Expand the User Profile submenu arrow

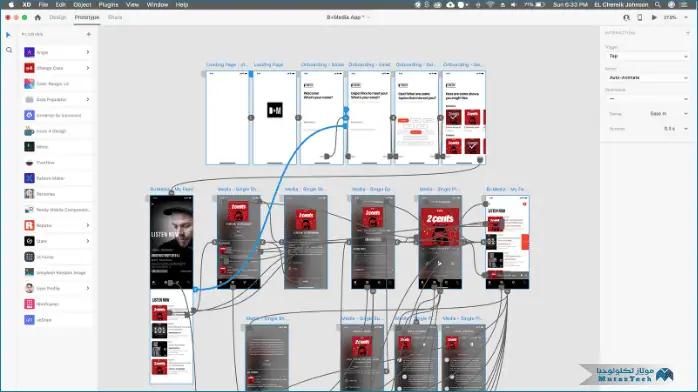pos(88,288)
